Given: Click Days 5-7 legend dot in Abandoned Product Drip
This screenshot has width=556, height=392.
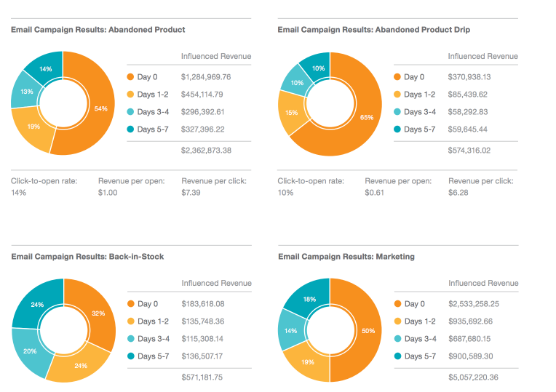Looking at the screenshot, I should click(397, 129).
